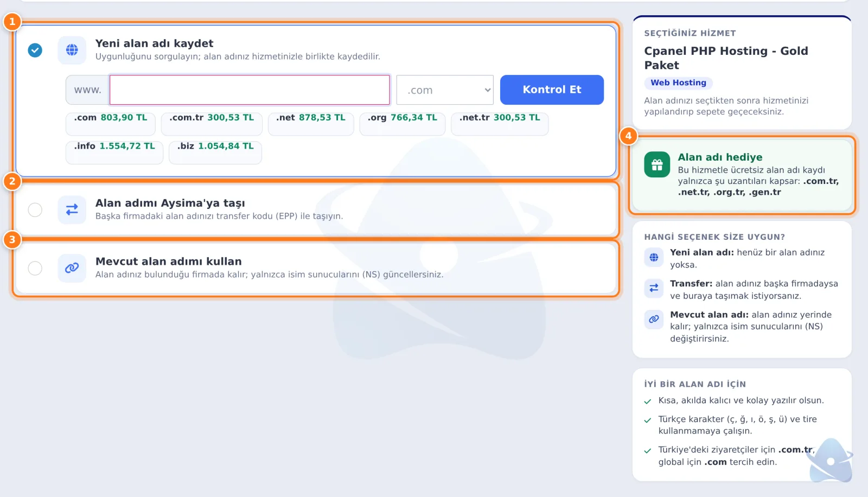
Task: Click the globe icon next to Yeni alan adı help text
Action: (x=654, y=257)
